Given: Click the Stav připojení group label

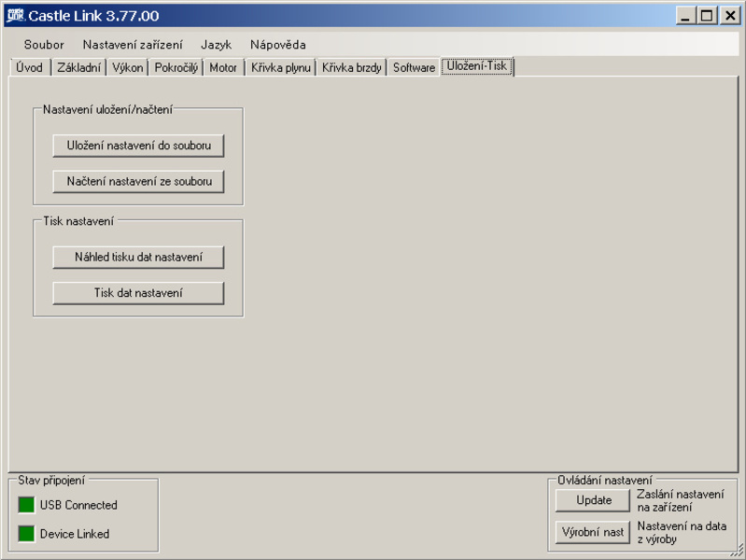Looking at the screenshot, I should [51, 481].
